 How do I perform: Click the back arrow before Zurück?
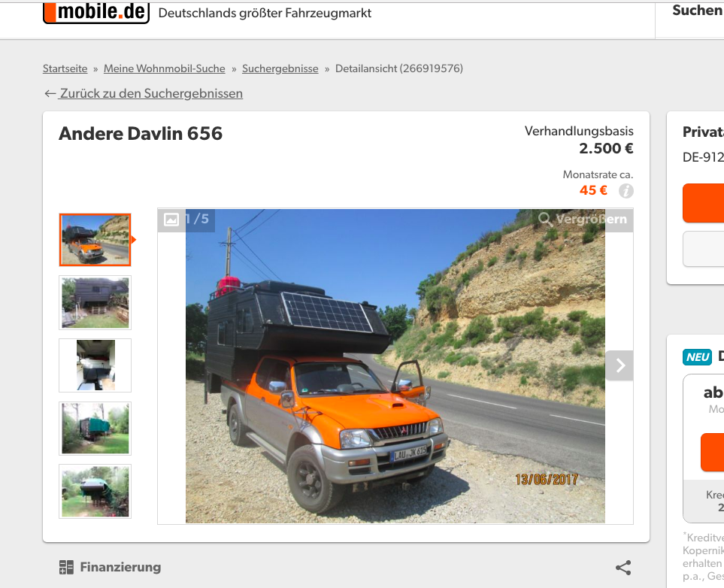tap(50, 94)
